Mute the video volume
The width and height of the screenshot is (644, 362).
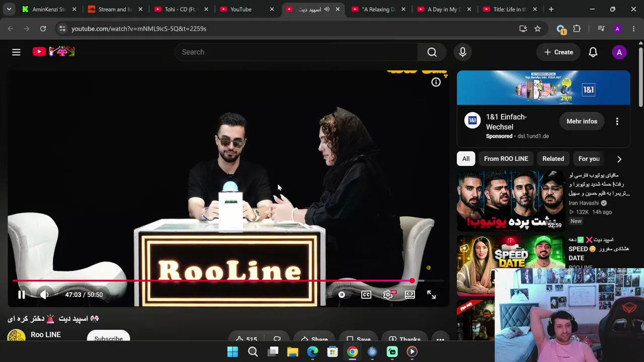coord(44,295)
